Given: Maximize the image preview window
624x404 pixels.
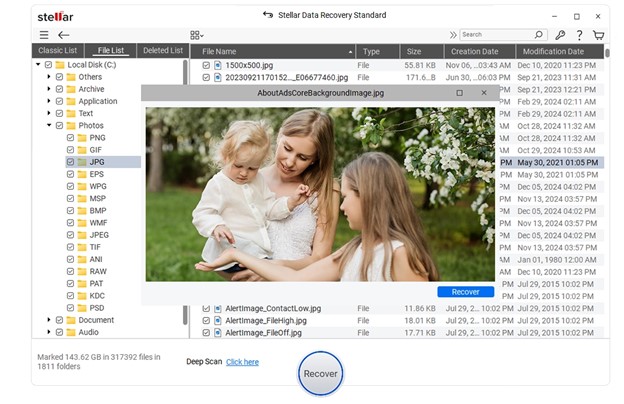Looking at the screenshot, I should coord(459,93).
